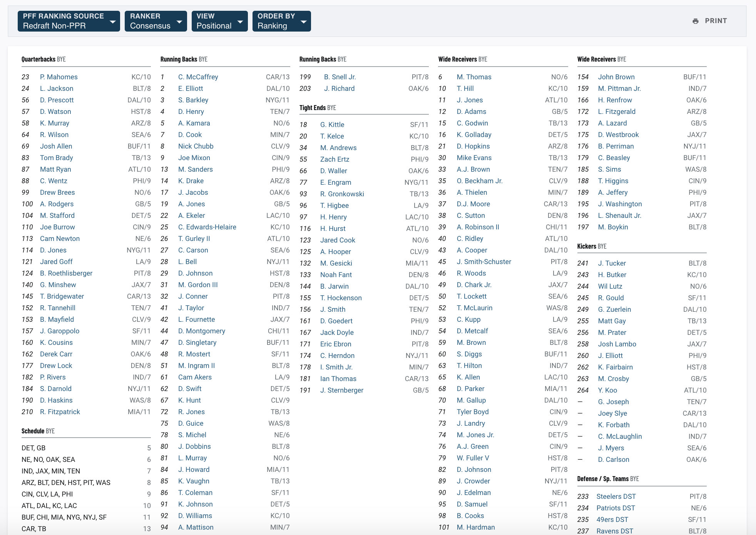This screenshot has height=535, width=756.
Task: Select Steelers DST link
Action: [x=616, y=497]
